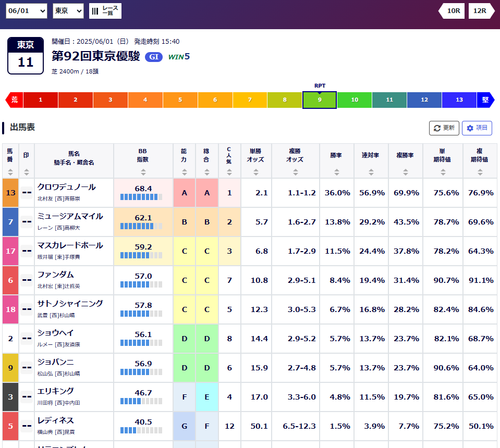Set the mark for マスカレードボール
The image size is (500, 448).
[27, 251]
